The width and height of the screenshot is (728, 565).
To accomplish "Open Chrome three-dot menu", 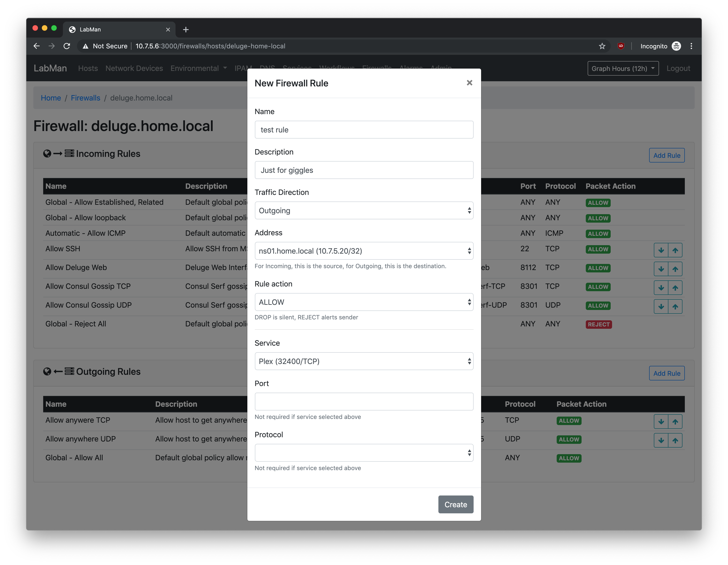I will [691, 46].
